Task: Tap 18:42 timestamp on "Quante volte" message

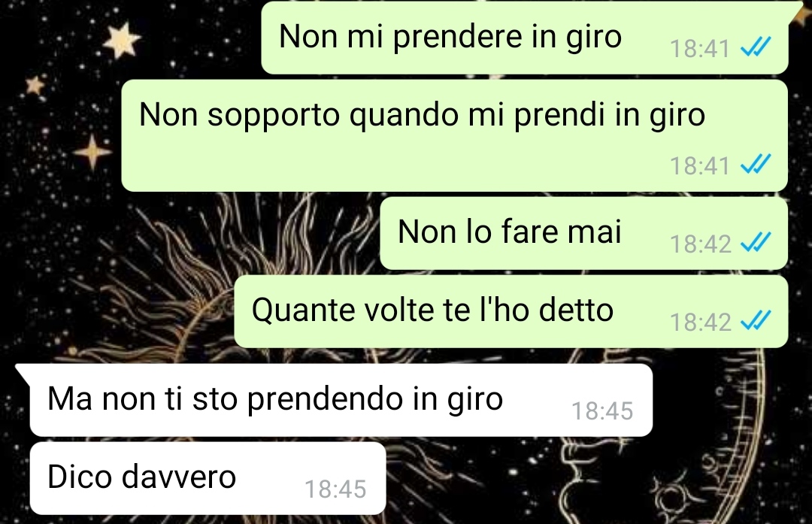Action: coord(700,322)
